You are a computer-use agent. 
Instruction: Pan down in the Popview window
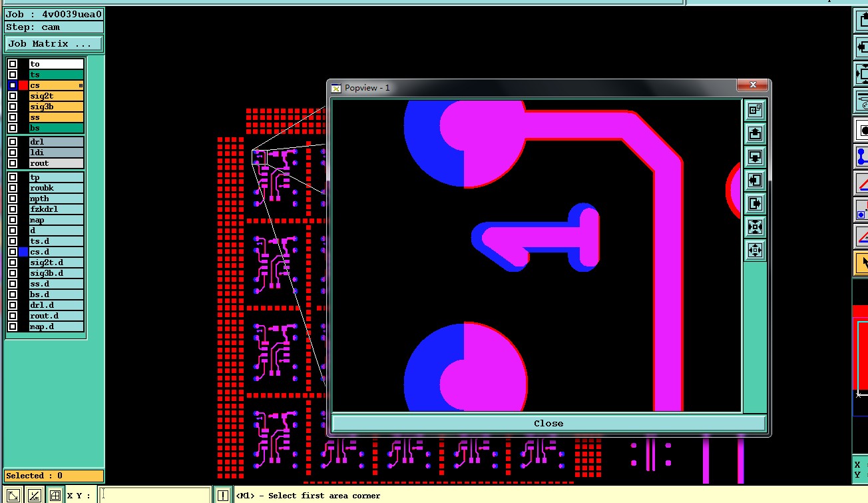755,157
